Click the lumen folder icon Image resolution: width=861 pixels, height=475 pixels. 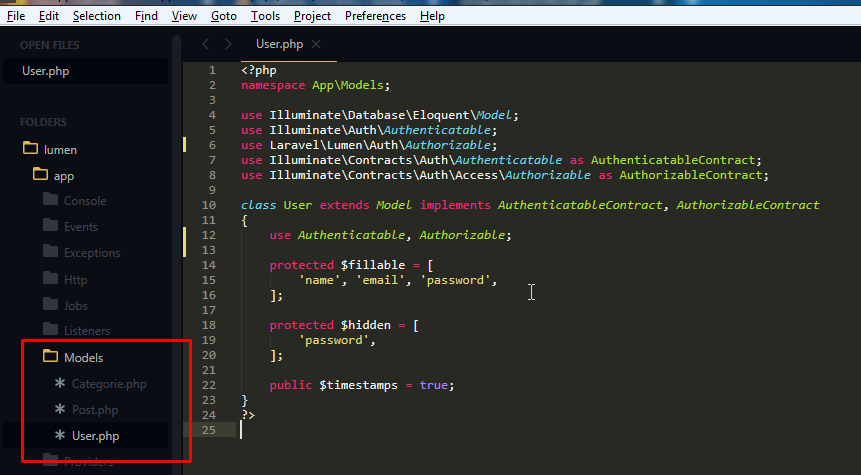click(31, 148)
